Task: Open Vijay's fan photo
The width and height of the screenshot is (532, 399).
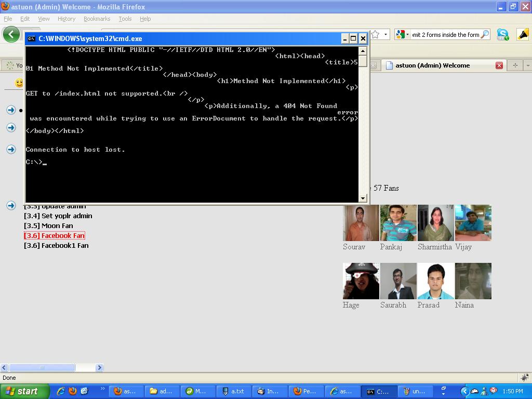Action: pos(473,223)
